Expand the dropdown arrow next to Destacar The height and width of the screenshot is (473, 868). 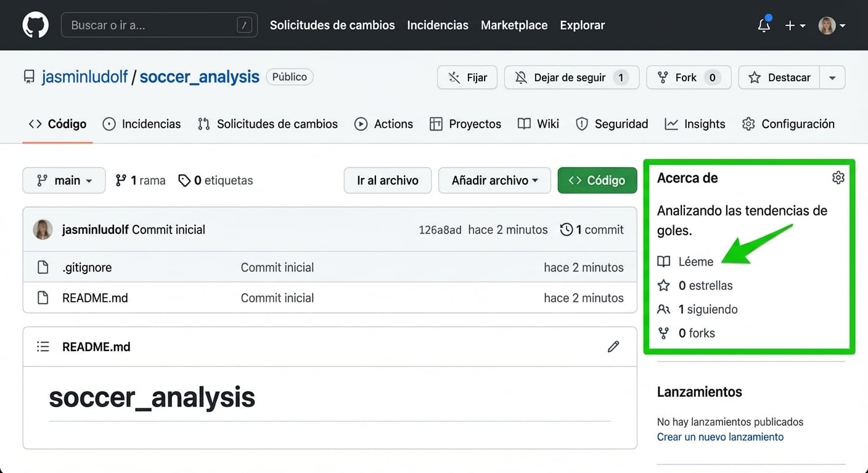click(x=832, y=78)
